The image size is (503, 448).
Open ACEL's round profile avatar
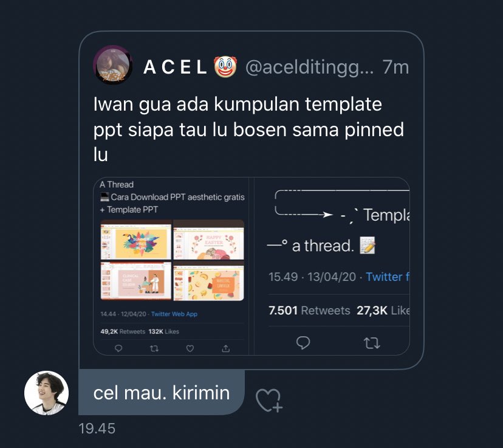tap(113, 65)
